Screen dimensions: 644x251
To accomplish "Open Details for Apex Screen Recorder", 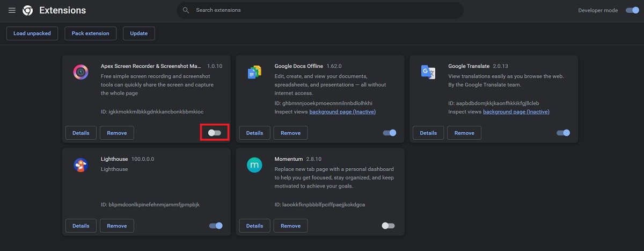I will pyautogui.click(x=81, y=133).
